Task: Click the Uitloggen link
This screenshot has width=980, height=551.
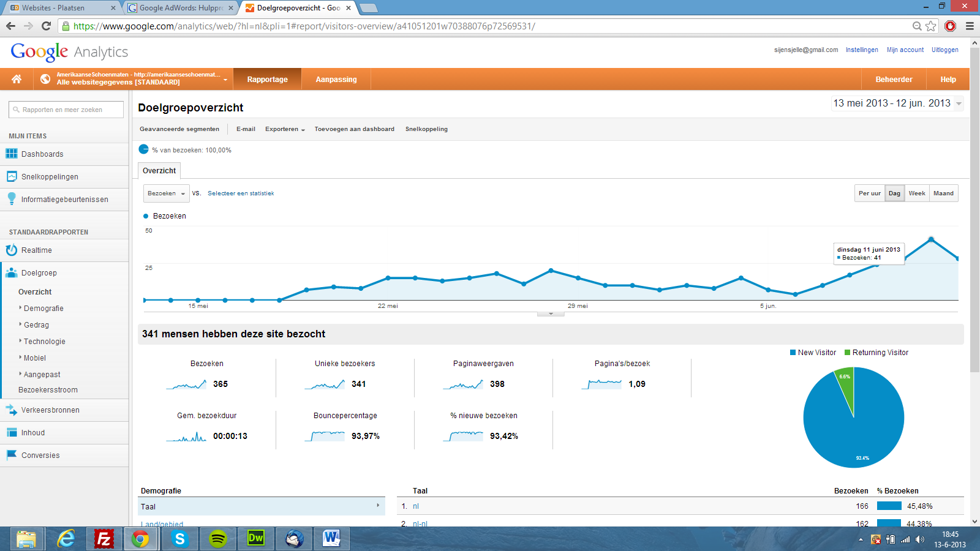Action: pos(945,50)
